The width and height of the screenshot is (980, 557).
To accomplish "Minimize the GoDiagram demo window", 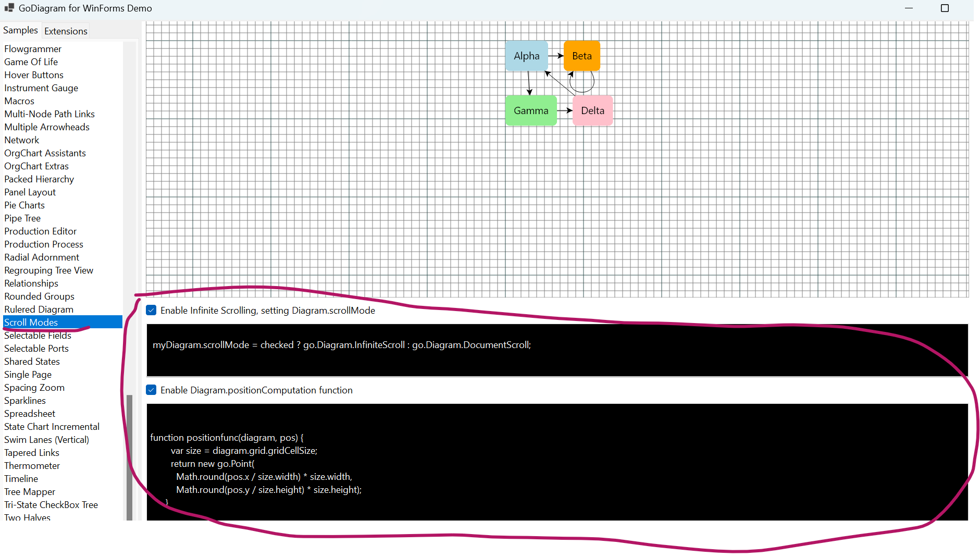I will [x=909, y=8].
